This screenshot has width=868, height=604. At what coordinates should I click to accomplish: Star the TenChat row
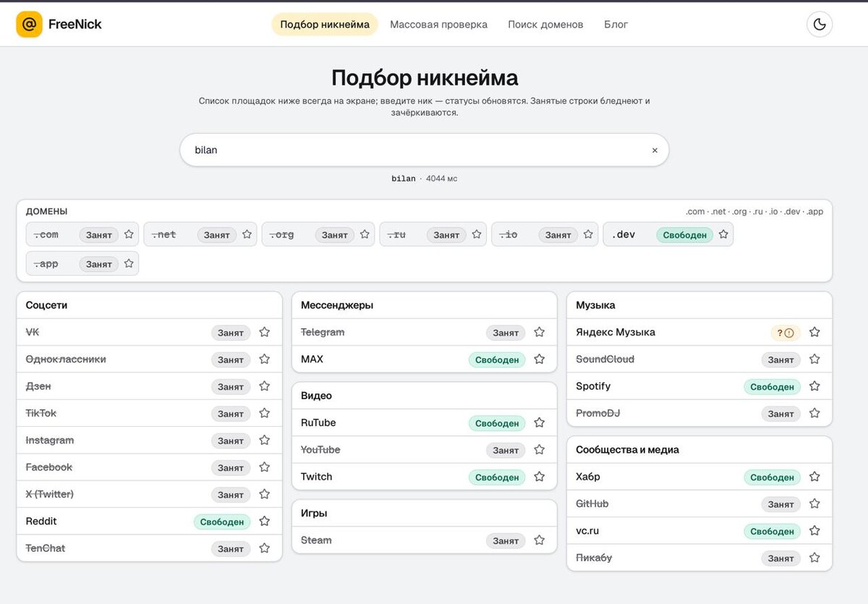pos(264,548)
